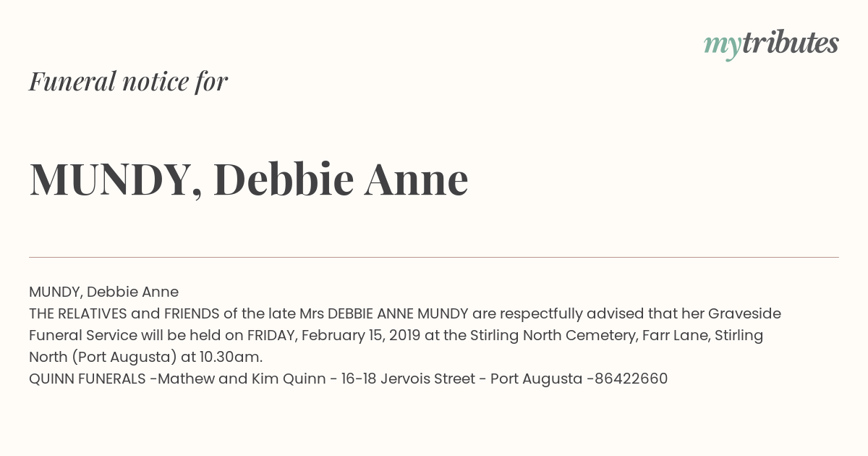The height and width of the screenshot is (456, 868).
Task: Click the horizontal divider line under the title
Action: 434,257
